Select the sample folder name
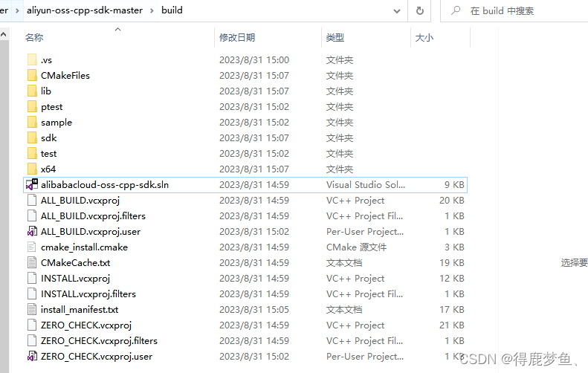This screenshot has width=588, height=373. pyautogui.click(x=56, y=123)
